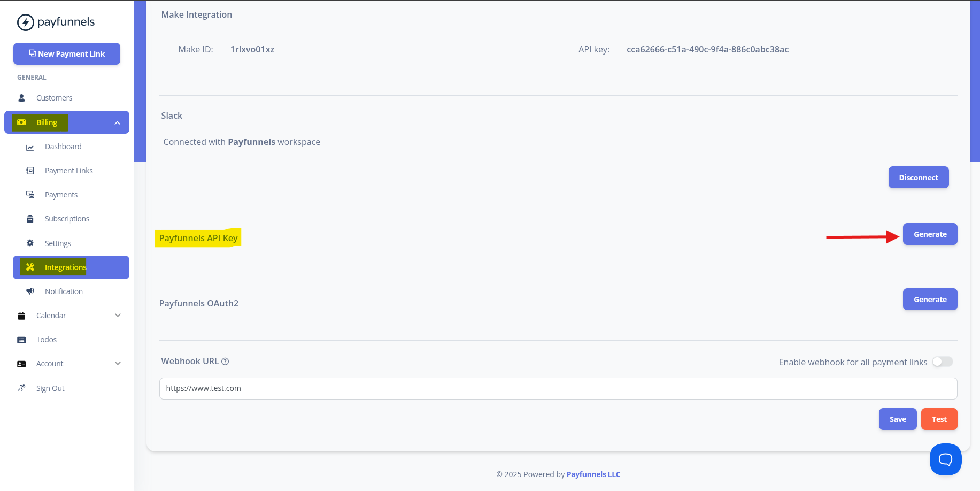Click the Make Integration heading
Image resolution: width=980 pixels, height=491 pixels.
[x=197, y=14]
